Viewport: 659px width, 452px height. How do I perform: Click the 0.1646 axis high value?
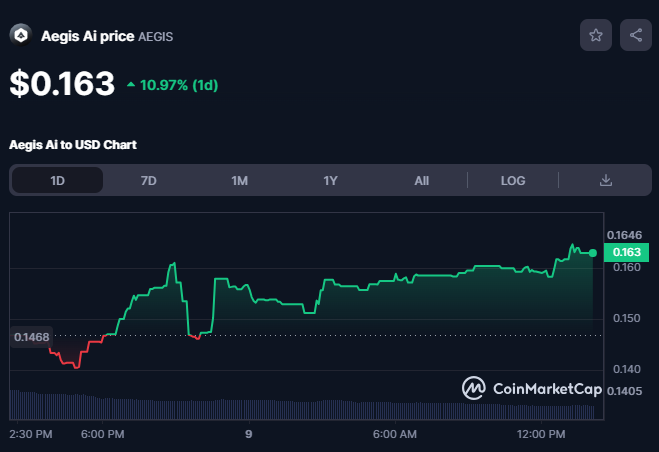[x=624, y=235]
